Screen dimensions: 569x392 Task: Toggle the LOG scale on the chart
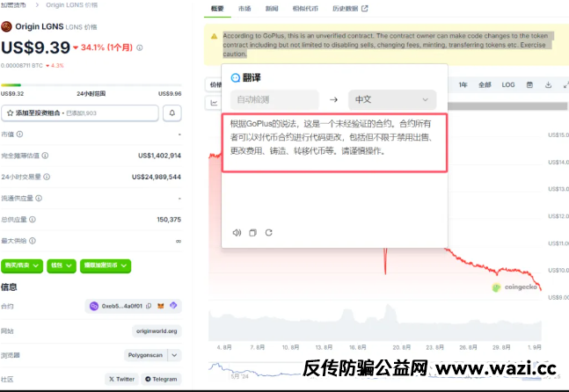508,85
